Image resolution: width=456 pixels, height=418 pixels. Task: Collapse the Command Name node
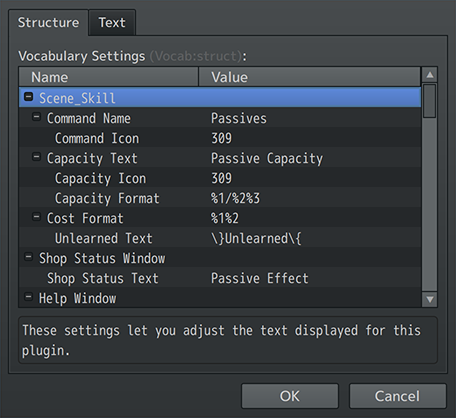36,117
